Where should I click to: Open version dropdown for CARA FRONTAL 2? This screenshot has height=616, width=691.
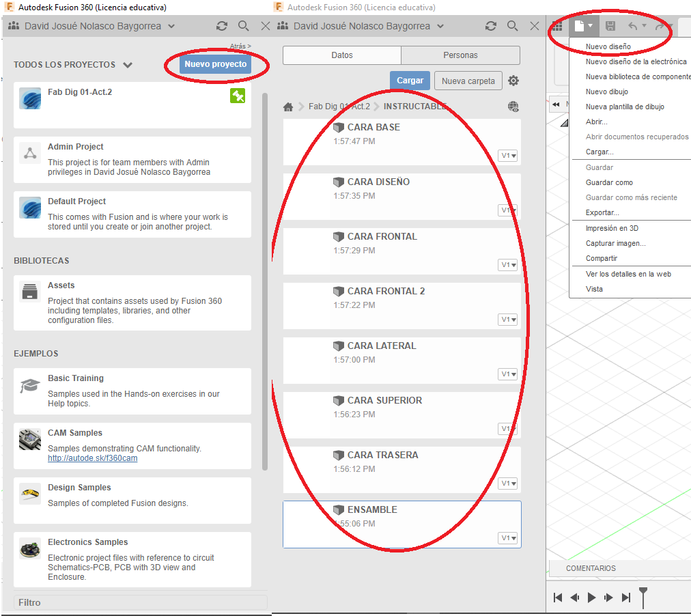pos(508,320)
